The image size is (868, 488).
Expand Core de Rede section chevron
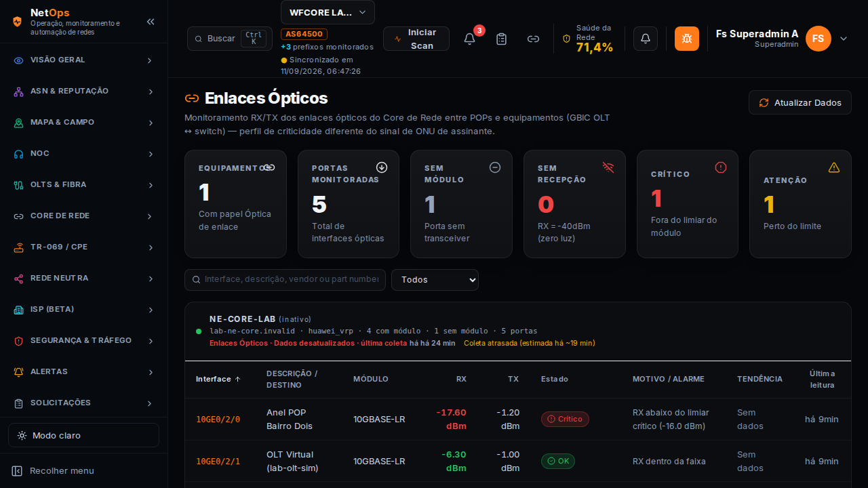[150, 216]
